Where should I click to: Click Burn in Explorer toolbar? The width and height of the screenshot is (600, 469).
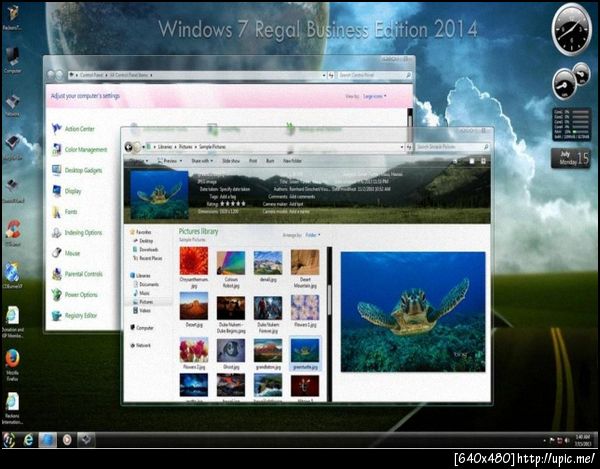(270, 161)
